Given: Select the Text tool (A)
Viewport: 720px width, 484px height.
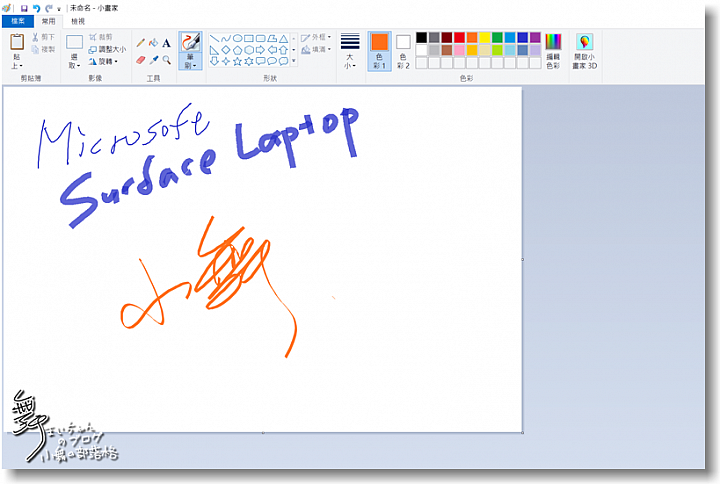Looking at the screenshot, I should [166, 43].
